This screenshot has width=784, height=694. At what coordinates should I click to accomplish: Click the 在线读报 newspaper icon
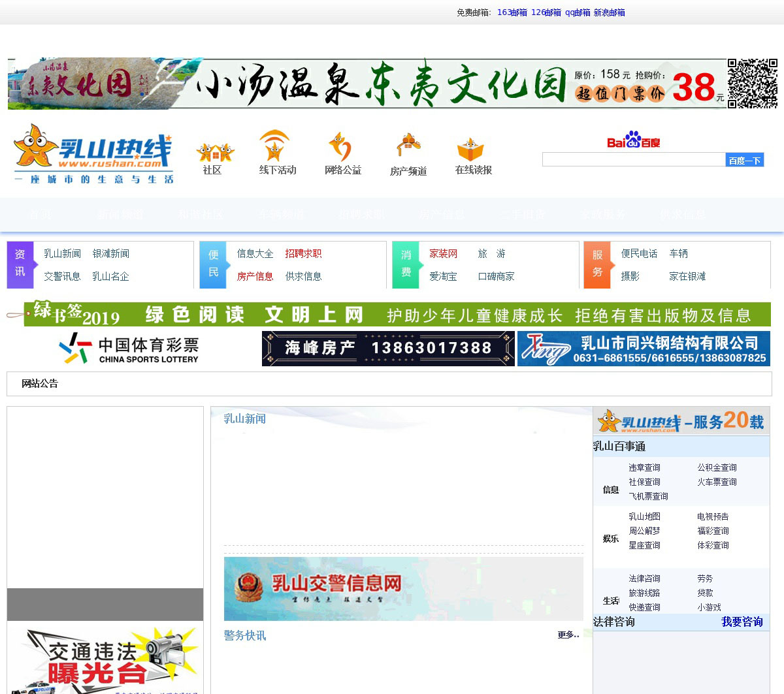pos(470,150)
